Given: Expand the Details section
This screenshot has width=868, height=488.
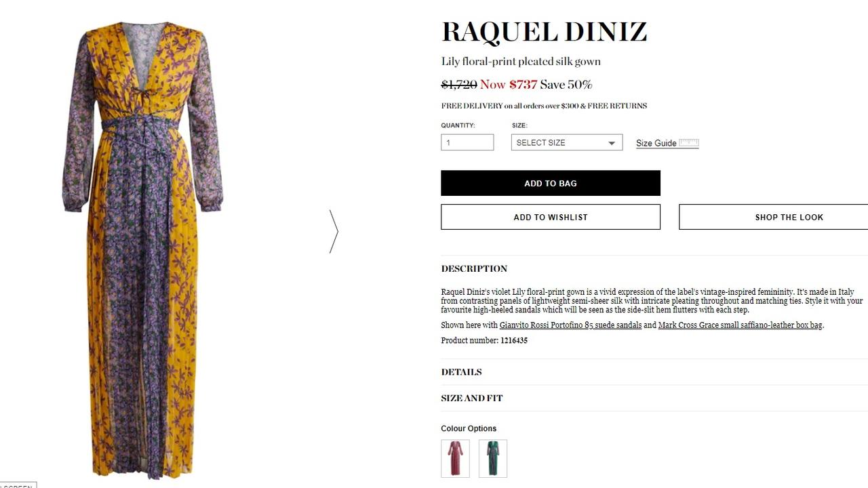Looking at the screenshot, I should coord(461,372).
